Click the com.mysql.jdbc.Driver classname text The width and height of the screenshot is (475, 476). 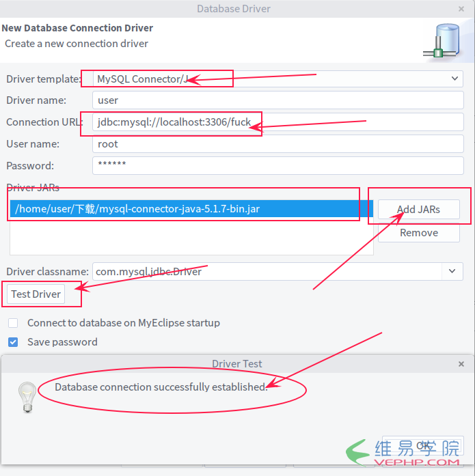[148, 271]
